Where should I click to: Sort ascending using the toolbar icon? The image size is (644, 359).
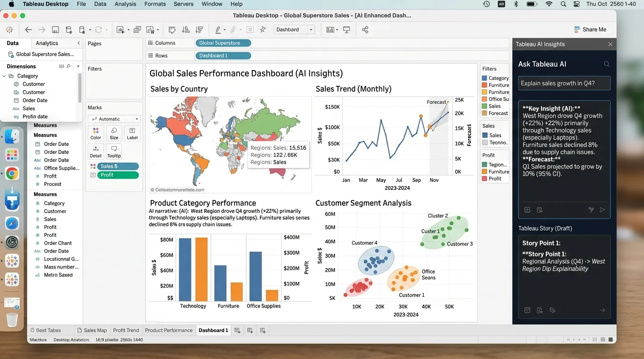pyautogui.click(x=186, y=29)
